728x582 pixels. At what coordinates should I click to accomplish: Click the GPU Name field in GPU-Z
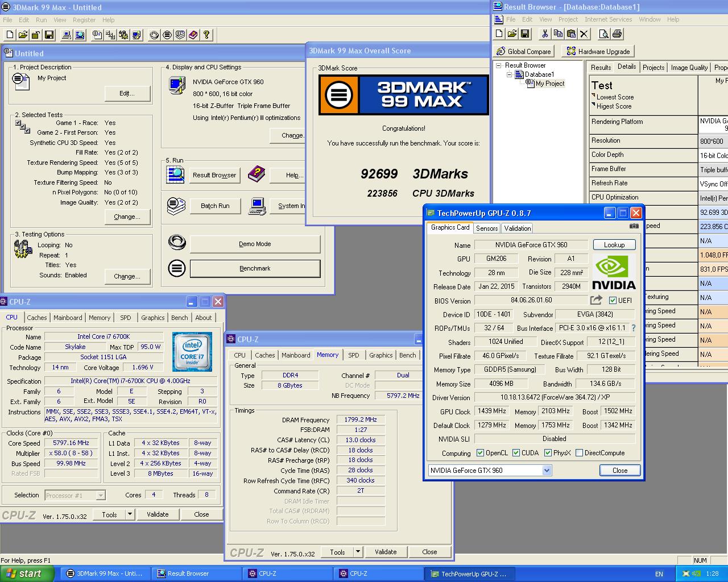pyautogui.click(x=531, y=245)
